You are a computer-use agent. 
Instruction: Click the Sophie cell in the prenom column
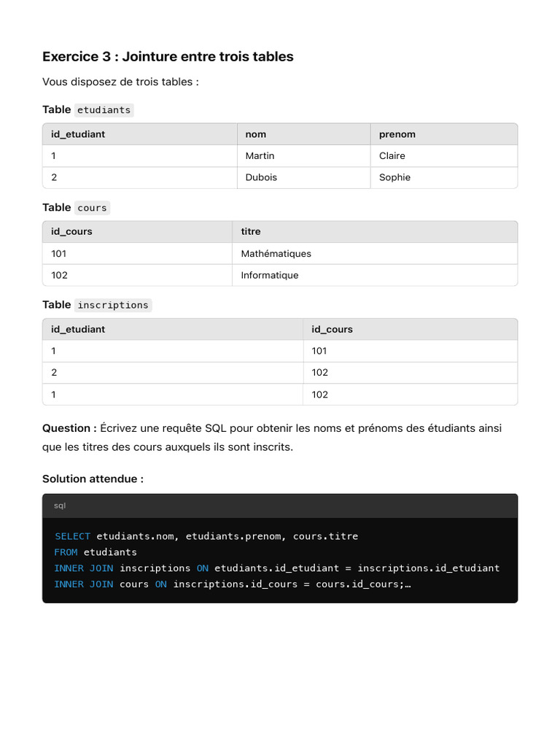tap(444, 177)
